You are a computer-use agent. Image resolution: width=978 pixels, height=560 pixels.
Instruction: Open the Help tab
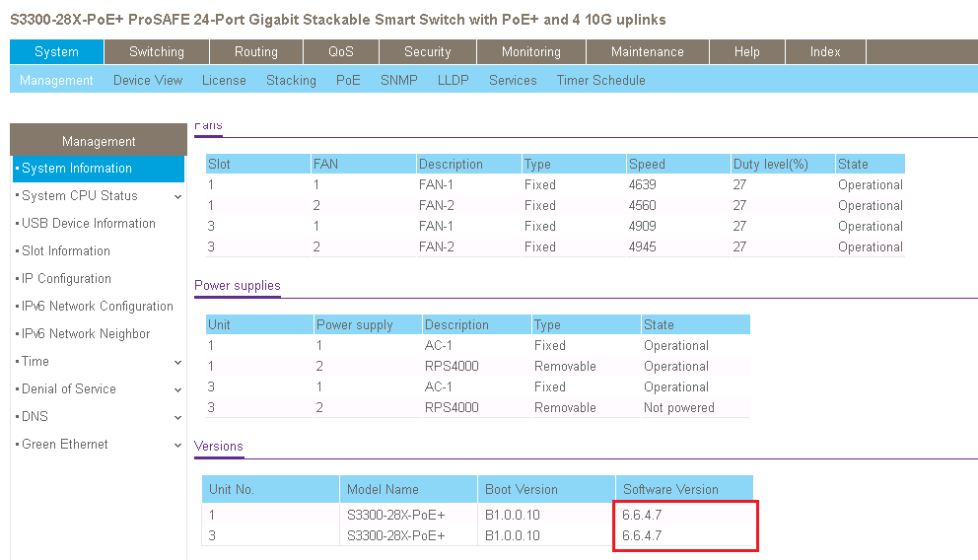pos(747,51)
